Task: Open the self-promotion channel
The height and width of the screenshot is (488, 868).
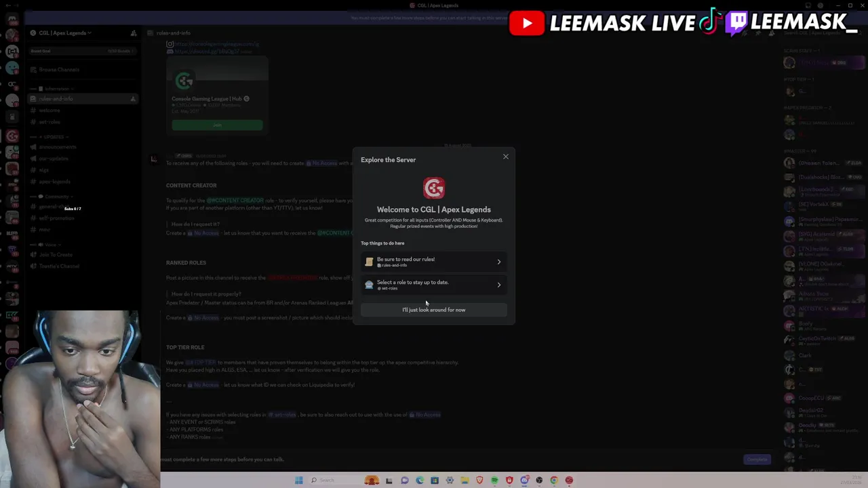Action: (57, 218)
